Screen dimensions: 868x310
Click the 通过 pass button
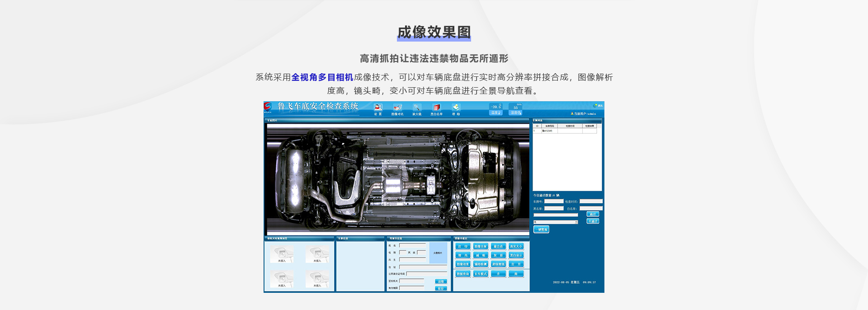tap(593, 214)
